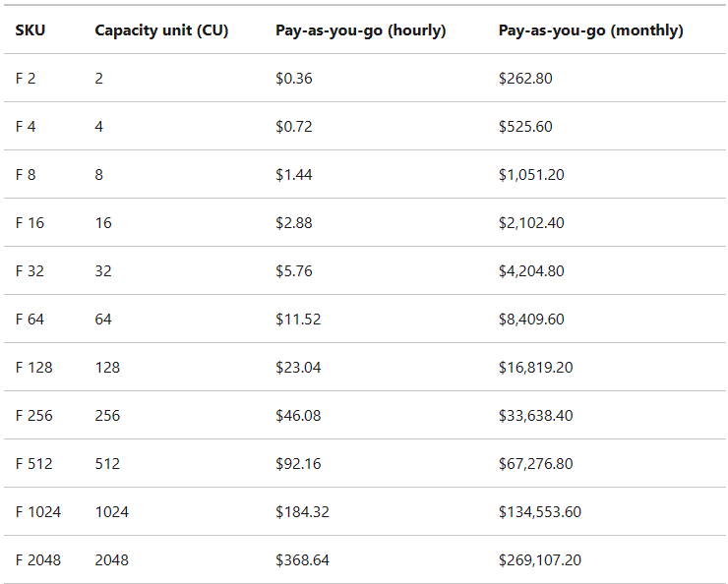Click the Capacity unit (CU) column header

tap(161, 30)
